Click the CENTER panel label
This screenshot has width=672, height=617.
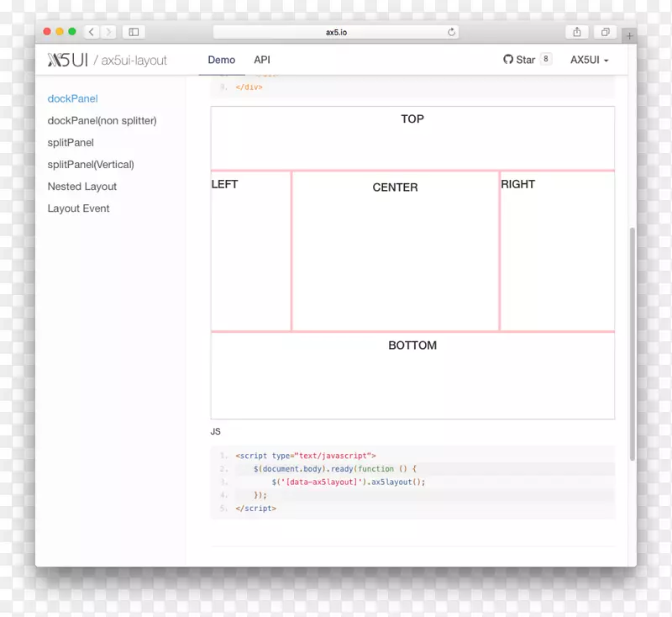(395, 187)
